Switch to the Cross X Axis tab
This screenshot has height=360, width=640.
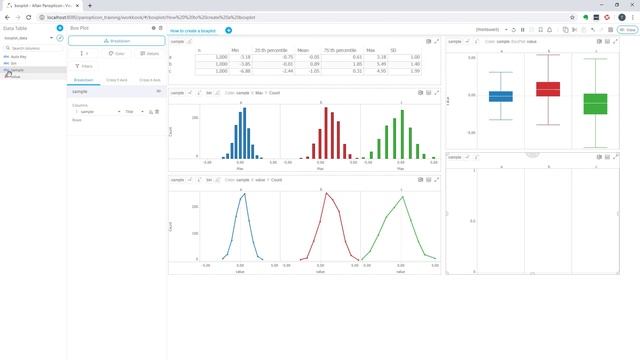click(149, 80)
